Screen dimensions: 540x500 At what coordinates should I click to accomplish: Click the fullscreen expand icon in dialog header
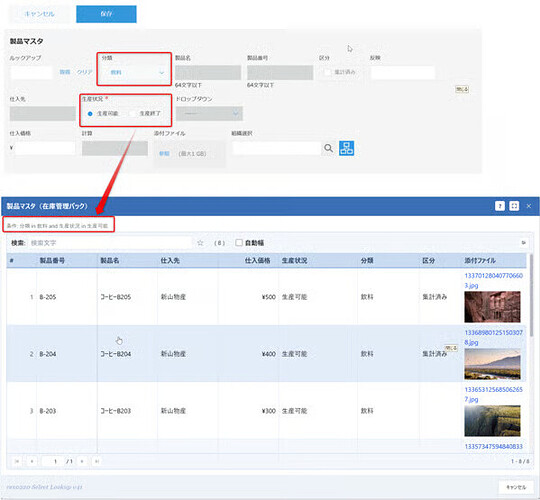click(x=514, y=206)
